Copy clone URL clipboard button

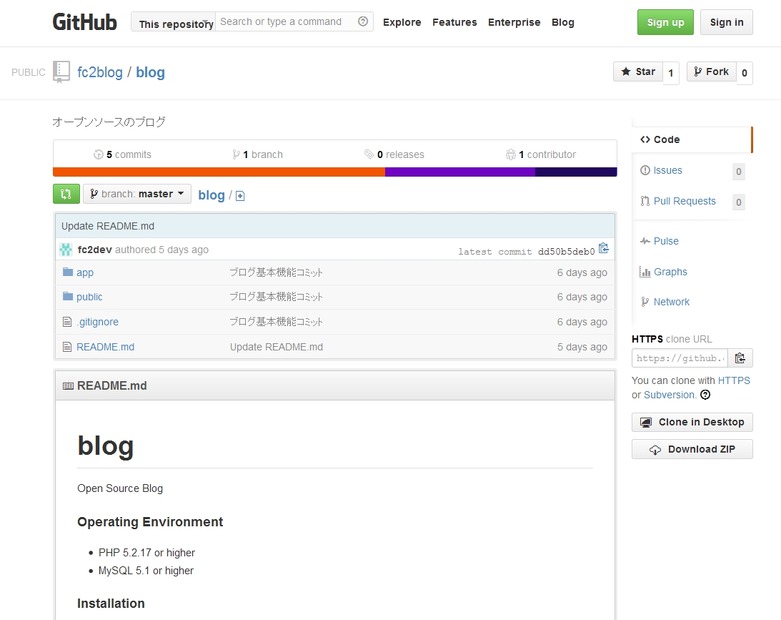[740, 358]
